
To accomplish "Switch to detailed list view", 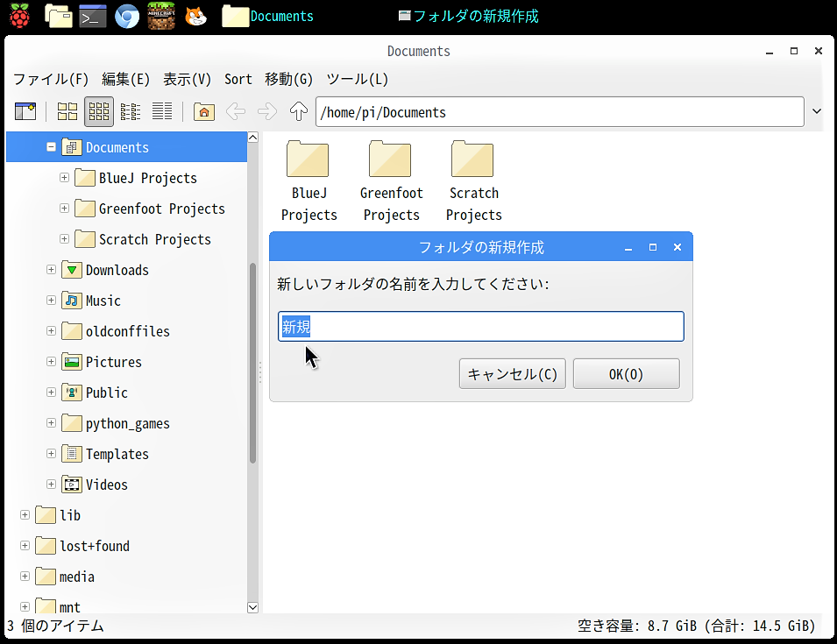I will [162, 111].
